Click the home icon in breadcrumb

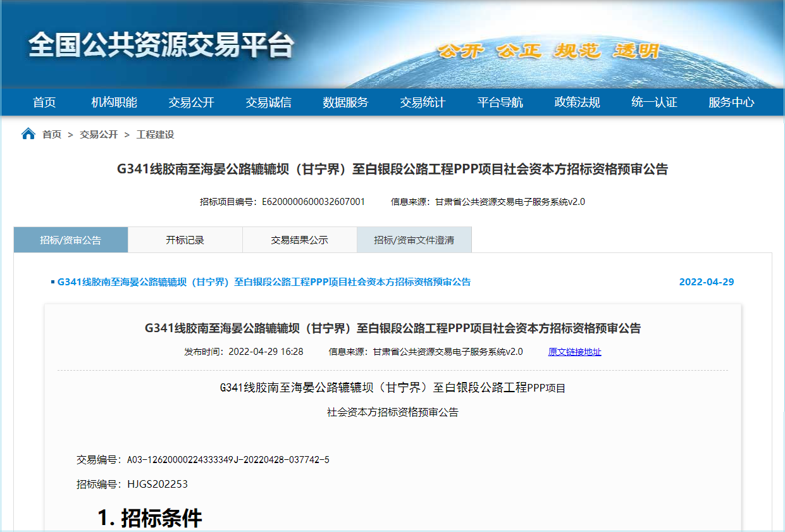28,134
